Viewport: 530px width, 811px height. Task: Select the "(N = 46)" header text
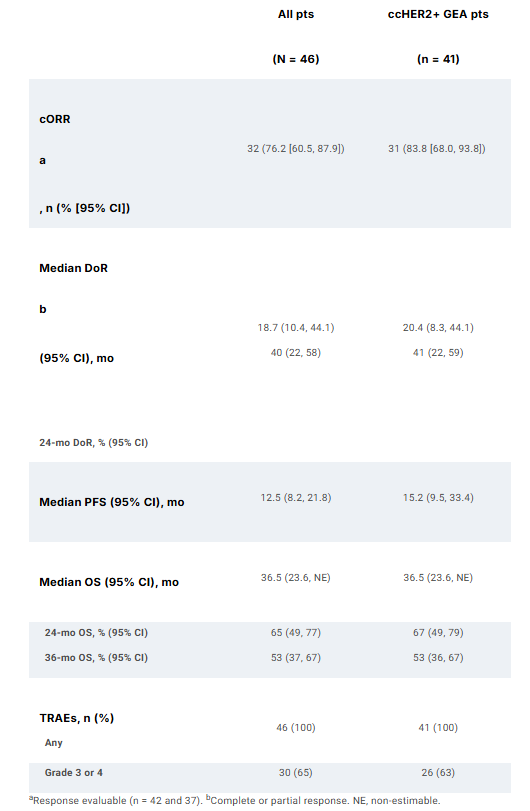(x=296, y=59)
